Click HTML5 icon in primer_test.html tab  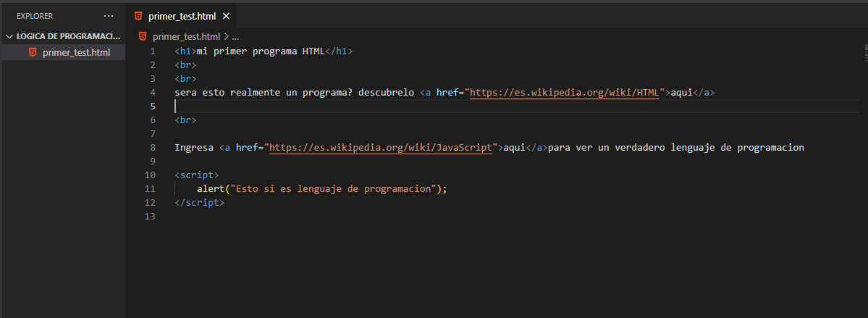pyautogui.click(x=138, y=16)
